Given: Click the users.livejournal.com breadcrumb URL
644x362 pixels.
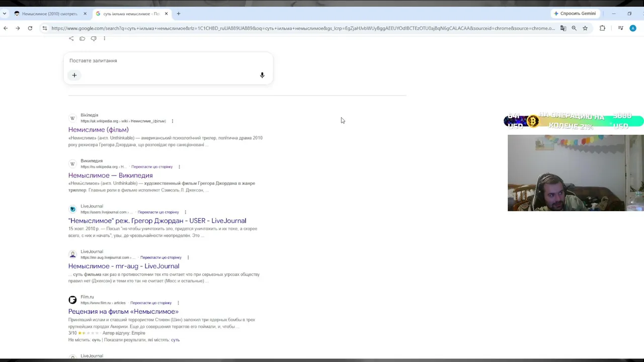Looking at the screenshot, I should [x=106, y=212].
